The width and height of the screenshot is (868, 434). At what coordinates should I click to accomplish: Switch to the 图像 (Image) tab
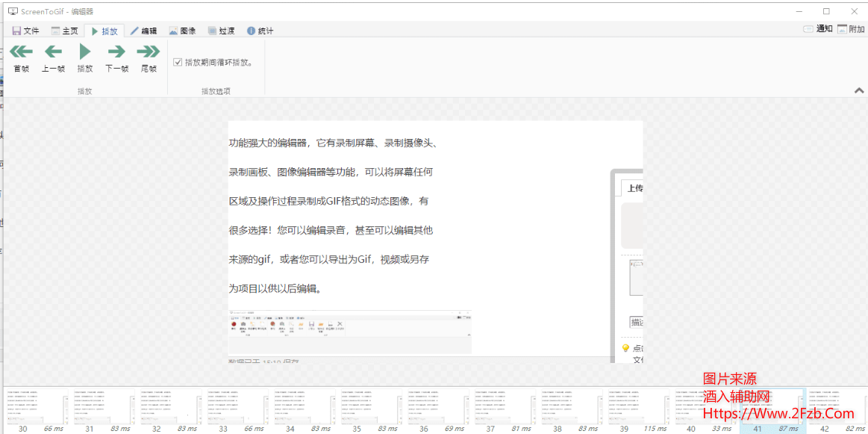(182, 31)
